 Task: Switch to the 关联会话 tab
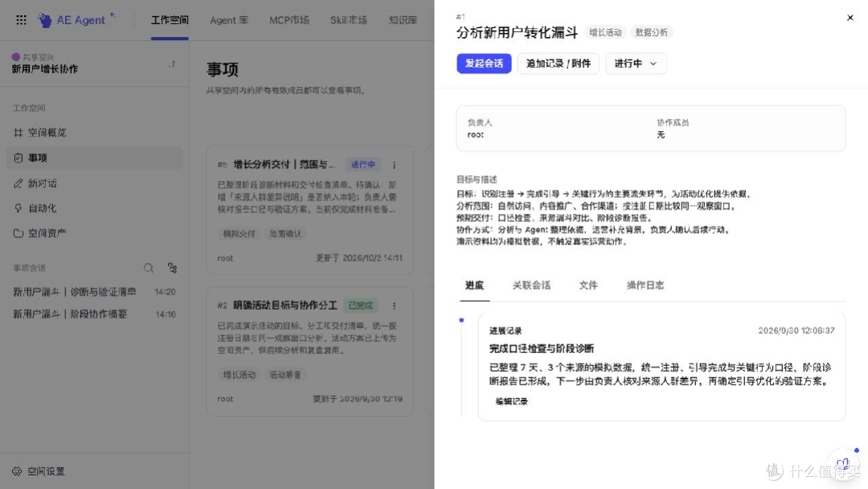coord(531,286)
